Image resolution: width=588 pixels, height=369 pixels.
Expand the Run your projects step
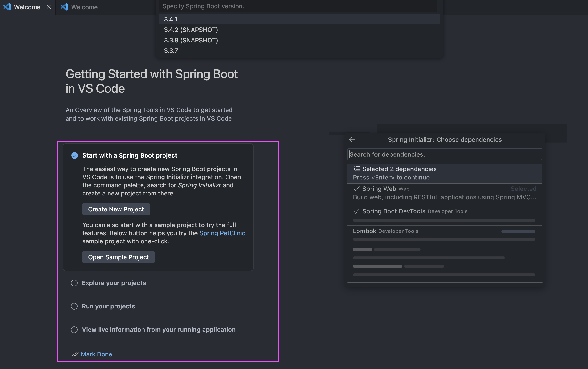pyautogui.click(x=108, y=306)
